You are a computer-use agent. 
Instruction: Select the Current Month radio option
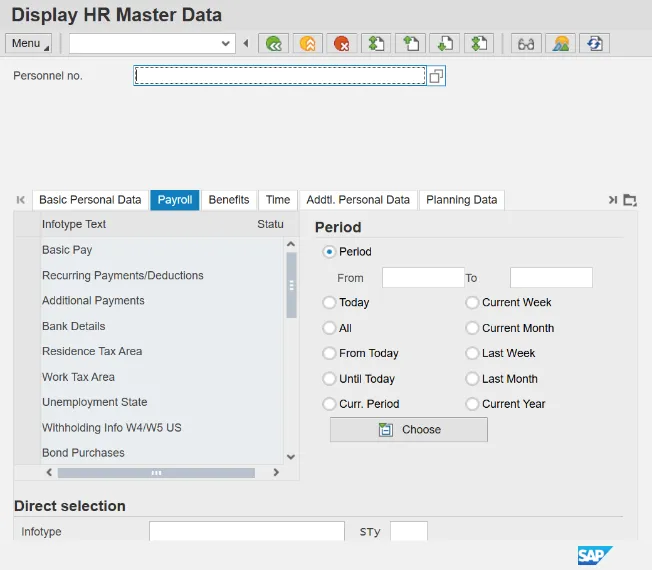click(472, 328)
